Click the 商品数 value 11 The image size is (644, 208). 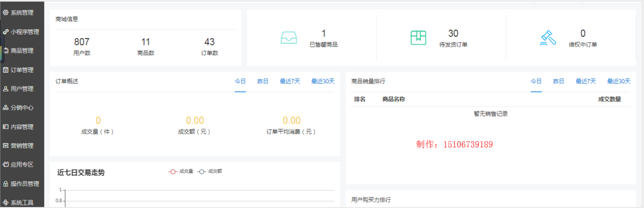point(145,42)
